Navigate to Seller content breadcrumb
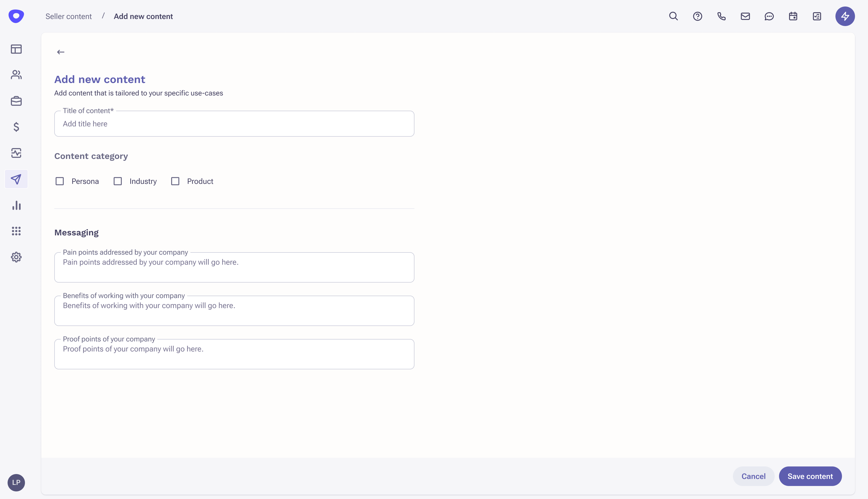868x499 pixels. click(x=69, y=17)
